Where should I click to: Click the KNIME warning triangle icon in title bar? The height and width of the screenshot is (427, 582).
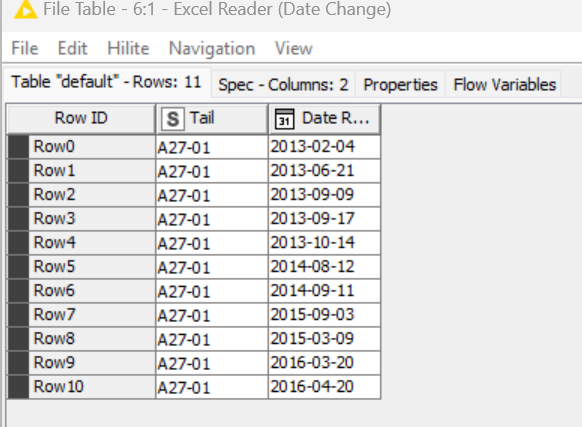25,9
